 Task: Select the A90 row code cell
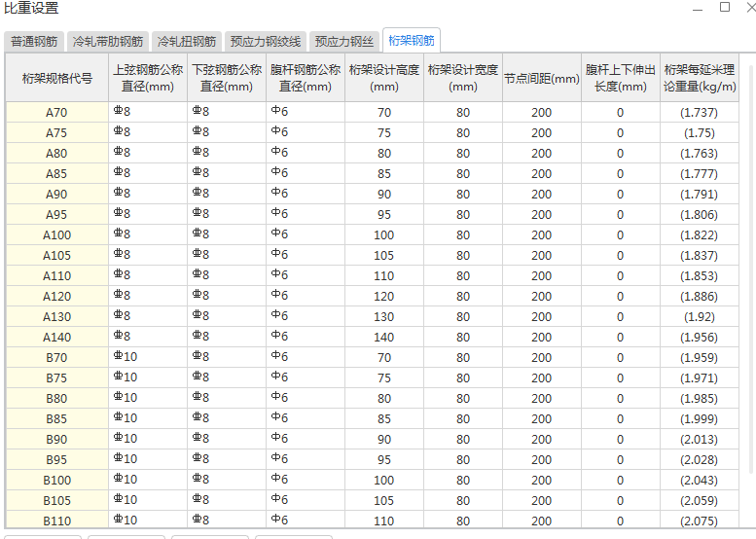click(56, 194)
